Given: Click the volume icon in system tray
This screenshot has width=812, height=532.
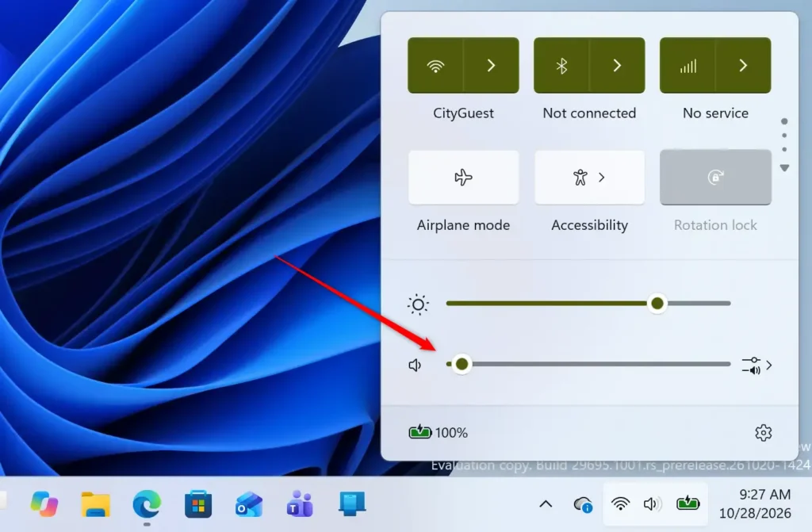Looking at the screenshot, I should click(x=653, y=503).
